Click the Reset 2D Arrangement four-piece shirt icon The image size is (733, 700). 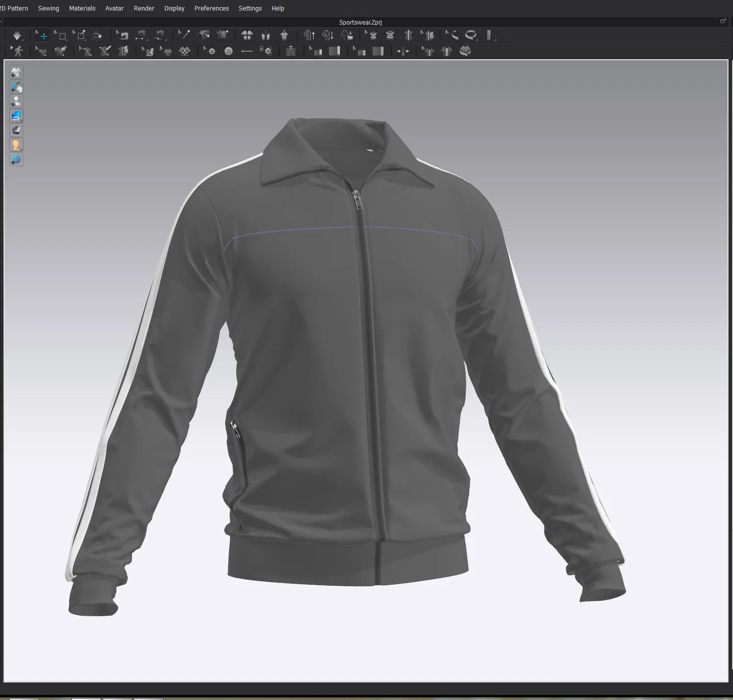[247, 35]
